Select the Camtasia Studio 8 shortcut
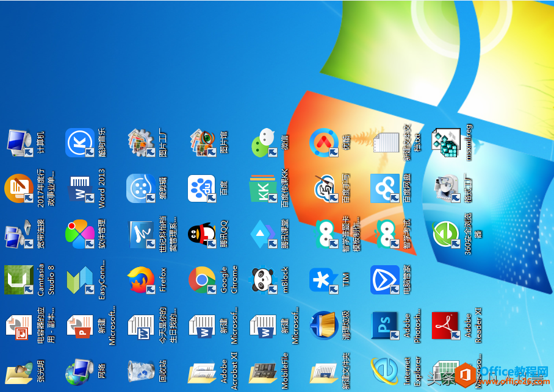Image resolution: width=554 pixels, height=392 pixels. [x=19, y=280]
